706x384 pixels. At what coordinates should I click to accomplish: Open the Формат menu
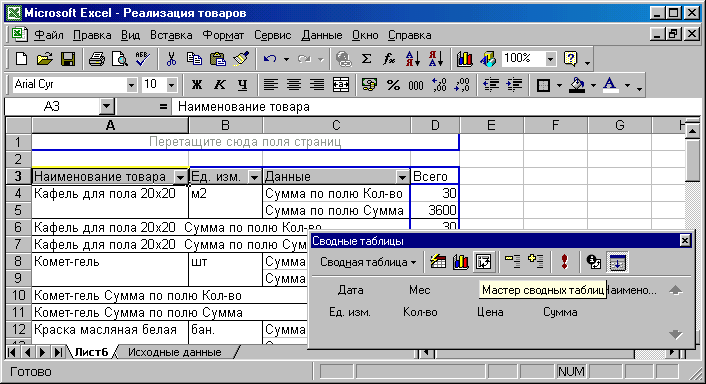point(223,35)
